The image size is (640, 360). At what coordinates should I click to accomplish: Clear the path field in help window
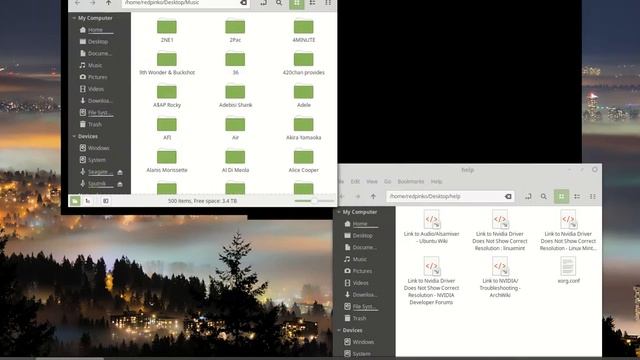(508, 196)
